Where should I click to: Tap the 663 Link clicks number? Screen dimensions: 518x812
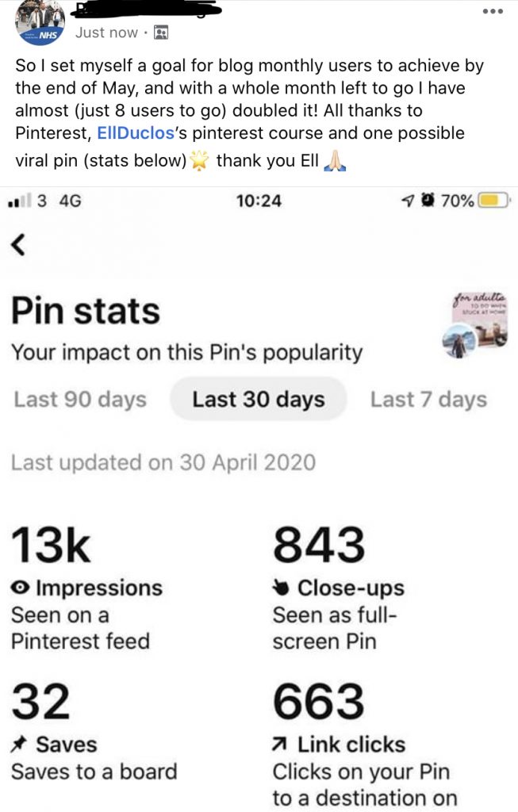click(x=319, y=701)
